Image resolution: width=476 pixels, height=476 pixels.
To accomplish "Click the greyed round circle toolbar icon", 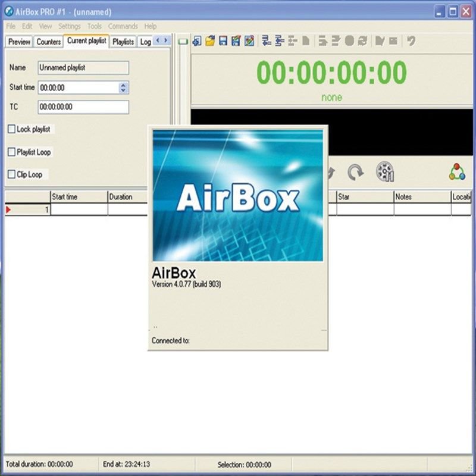I will (x=349, y=40).
